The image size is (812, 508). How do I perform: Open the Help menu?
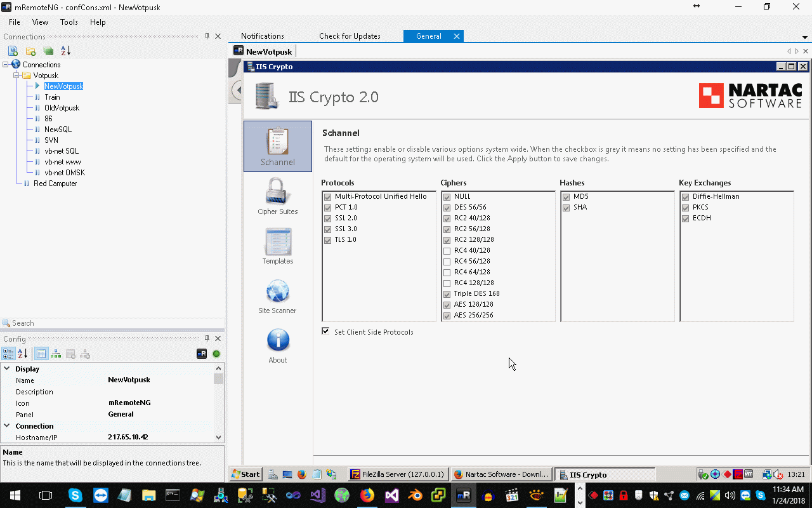[98, 22]
